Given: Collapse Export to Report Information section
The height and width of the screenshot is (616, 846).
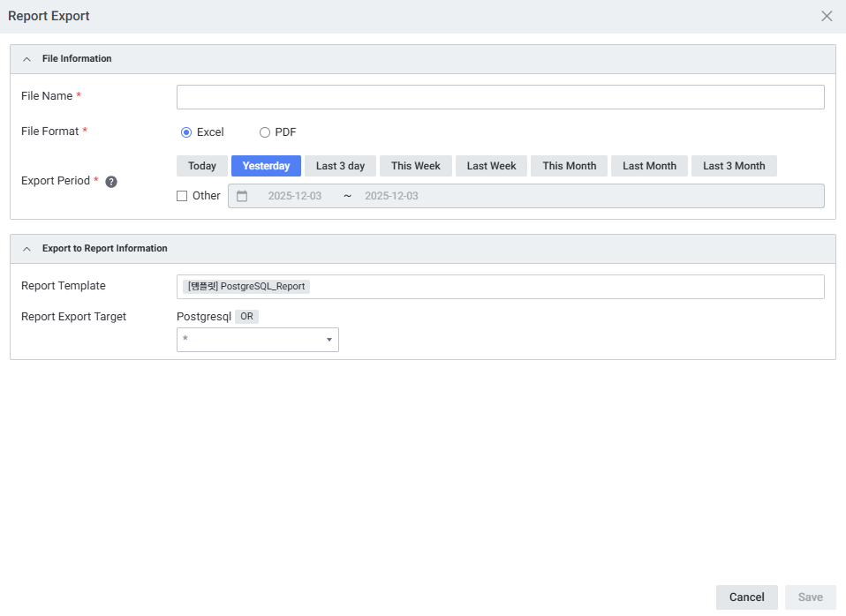Looking at the screenshot, I should [x=26, y=249].
